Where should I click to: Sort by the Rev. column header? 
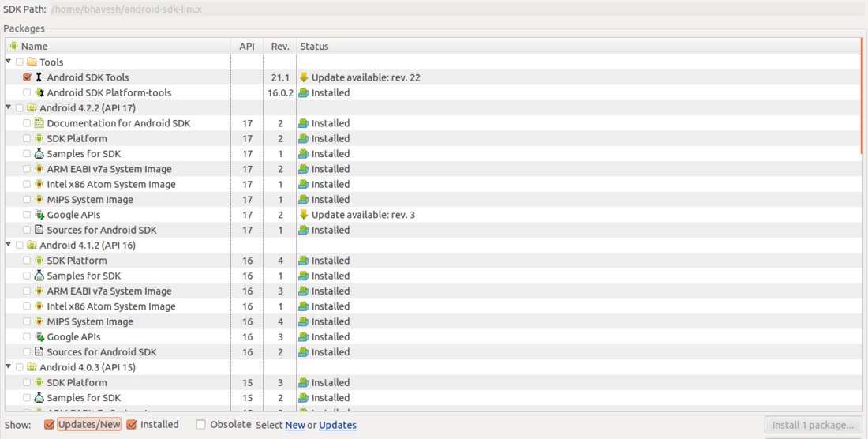click(280, 46)
